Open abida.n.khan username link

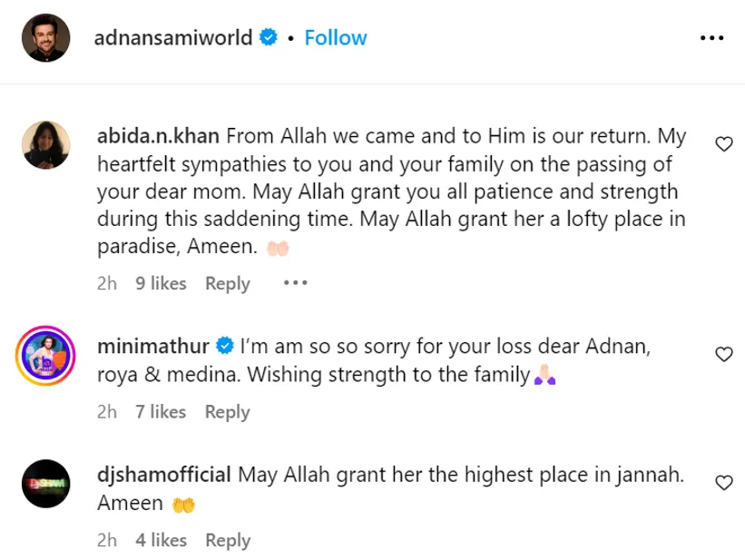click(157, 136)
